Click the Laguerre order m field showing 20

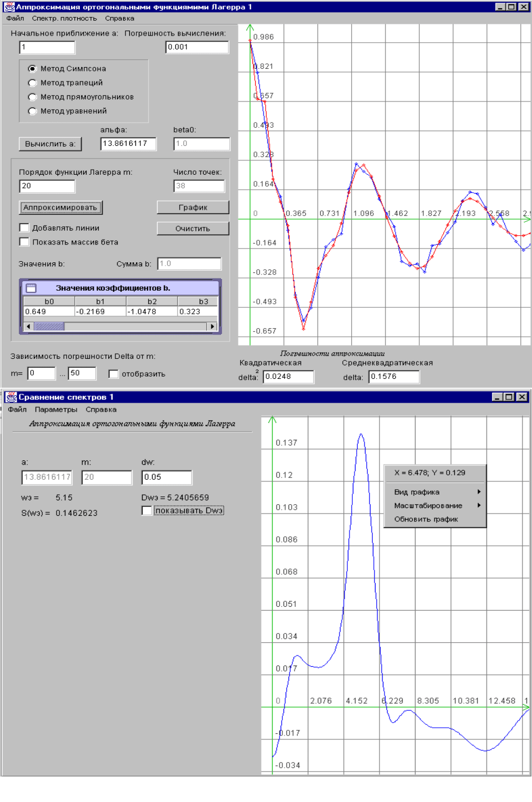pos(47,186)
